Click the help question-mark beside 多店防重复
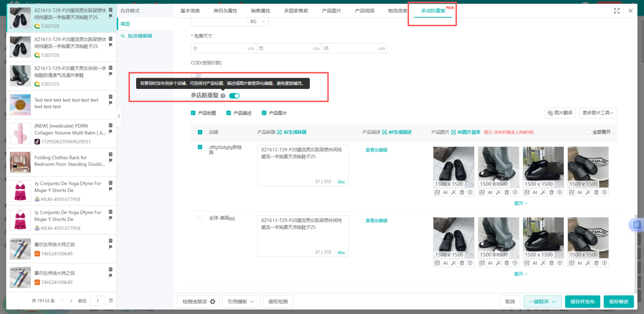 coord(223,96)
